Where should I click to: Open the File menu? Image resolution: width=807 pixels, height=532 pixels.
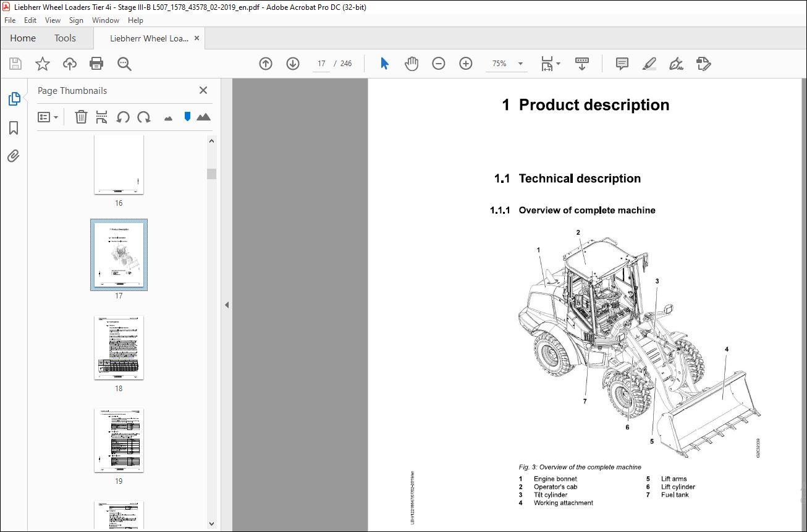click(10, 20)
